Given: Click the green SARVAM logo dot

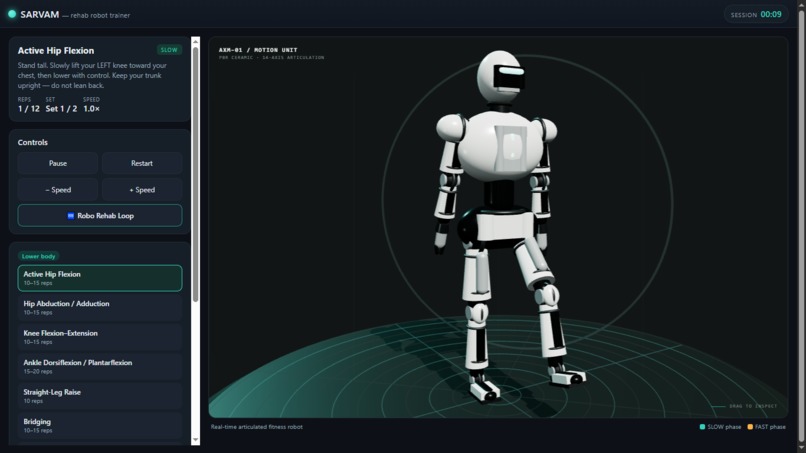Looking at the screenshot, I should [x=12, y=14].
